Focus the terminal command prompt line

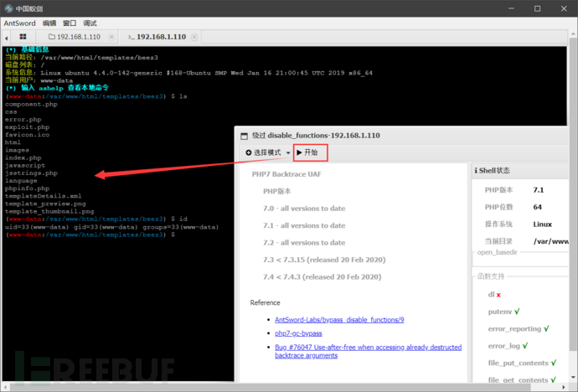[90, 235]
